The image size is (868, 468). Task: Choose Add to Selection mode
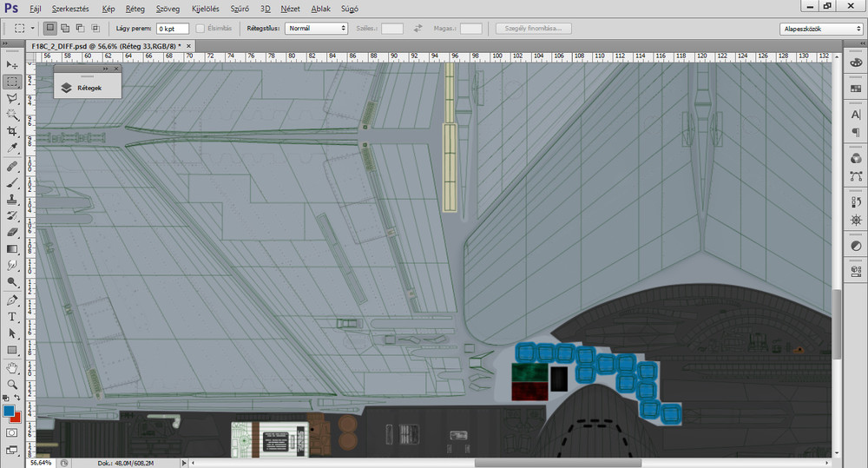point(65,29)
